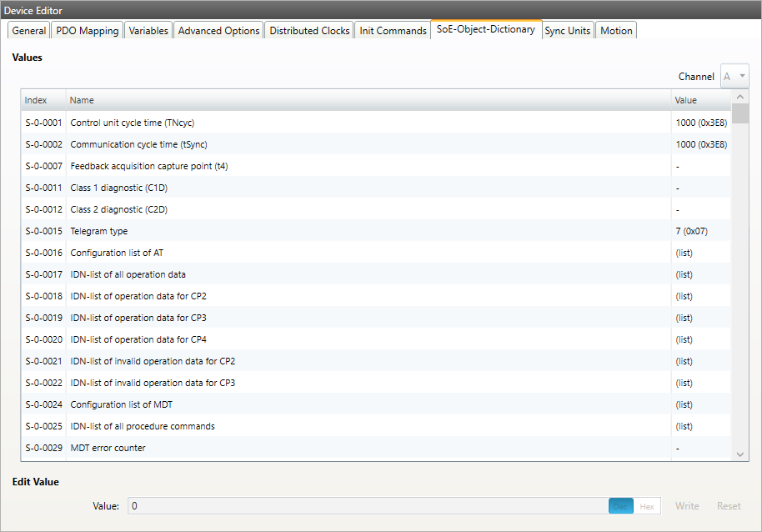This screenshot has width=762, height=532.
Task: Open the Channel dropdown
Action: (x=734, y=76)
